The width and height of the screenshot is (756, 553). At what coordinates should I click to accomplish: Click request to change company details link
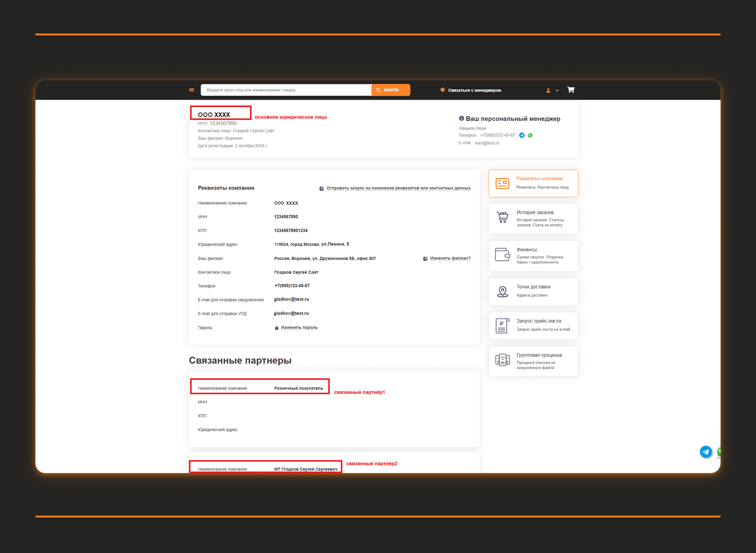click(x=398, y=188)
